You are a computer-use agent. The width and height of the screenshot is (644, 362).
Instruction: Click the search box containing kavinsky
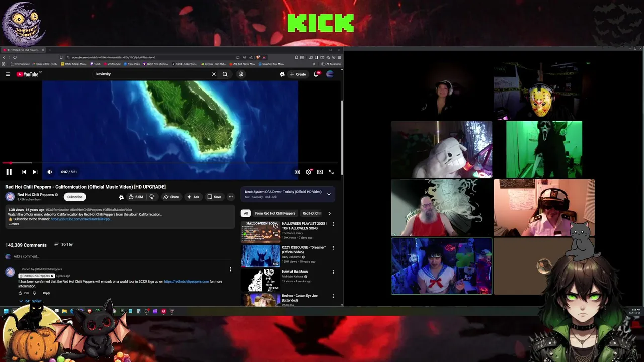click(x=151, y=74)
